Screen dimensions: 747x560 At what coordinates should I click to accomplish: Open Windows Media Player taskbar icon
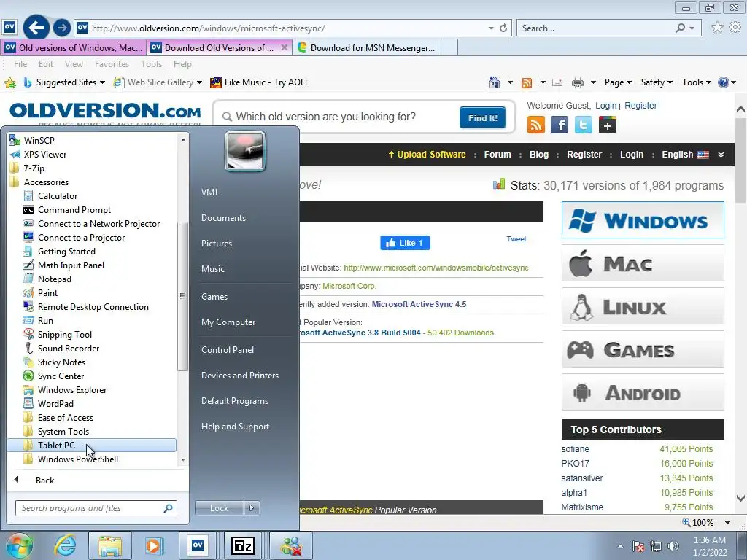click(x=153, y=545)
